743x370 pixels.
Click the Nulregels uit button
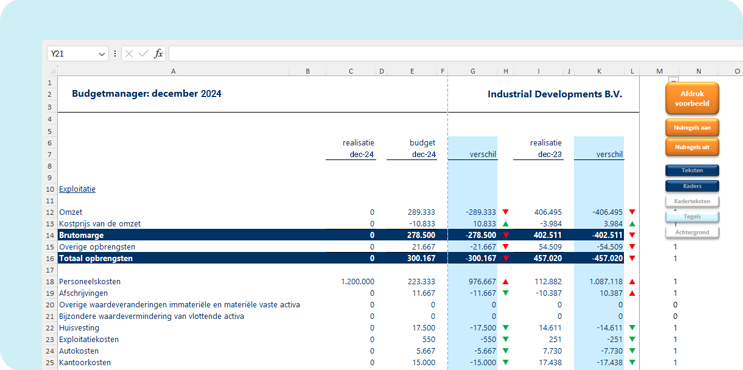692,147
